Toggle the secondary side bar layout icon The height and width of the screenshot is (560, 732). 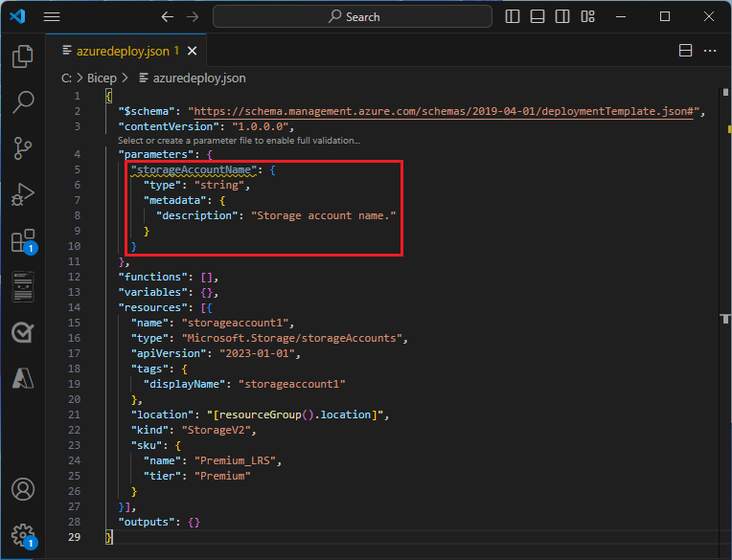coord(562,17)
